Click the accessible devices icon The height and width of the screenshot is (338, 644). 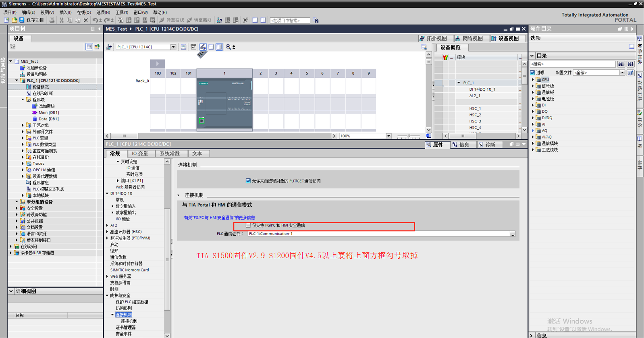click(219, 20)
